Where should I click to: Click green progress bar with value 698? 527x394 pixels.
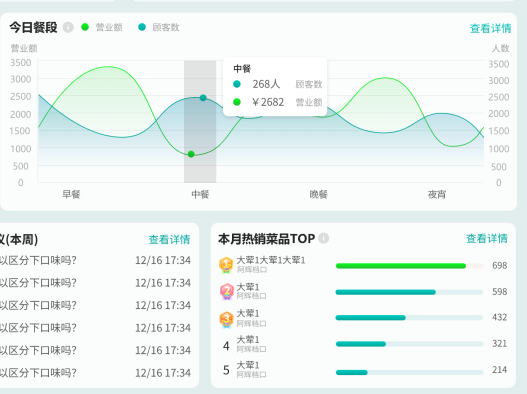(x=409, y=266)
